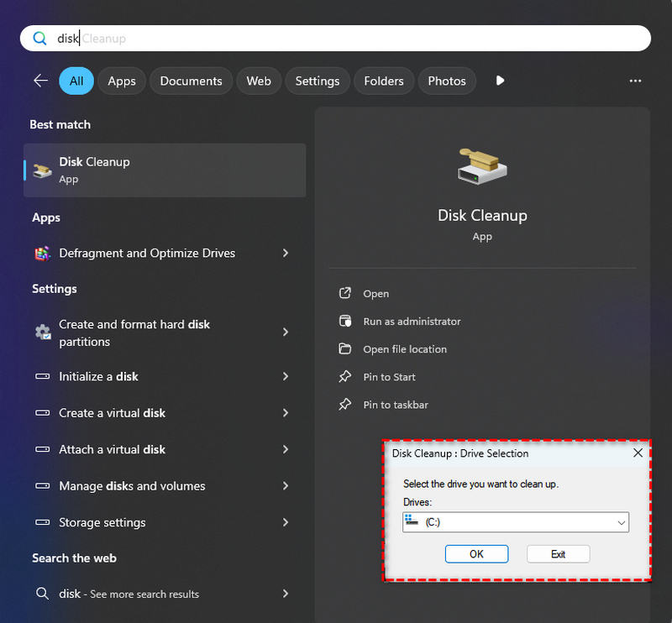Click the Attach a virtual disk text

(112, 449)
